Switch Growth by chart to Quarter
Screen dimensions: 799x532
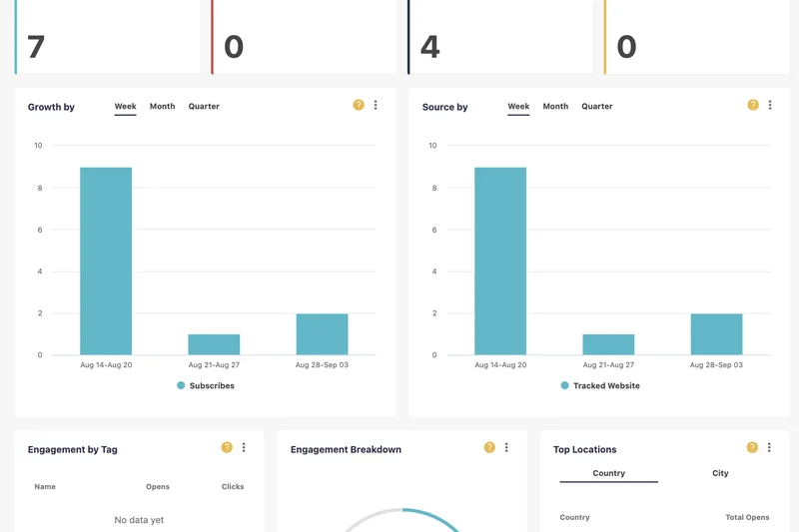coord(204,107)
